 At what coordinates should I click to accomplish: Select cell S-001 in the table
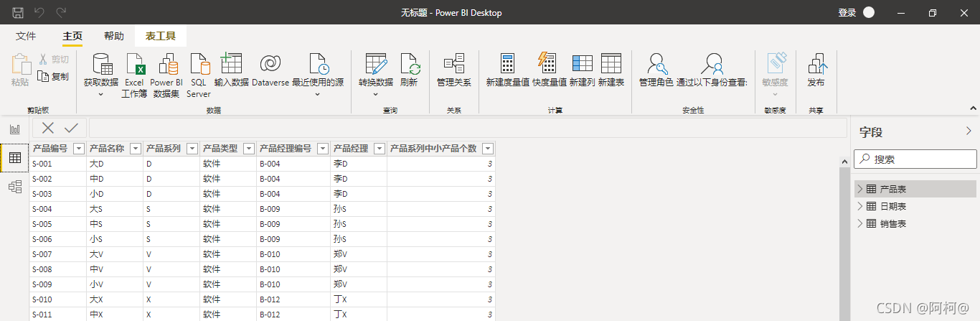(58, 164)
